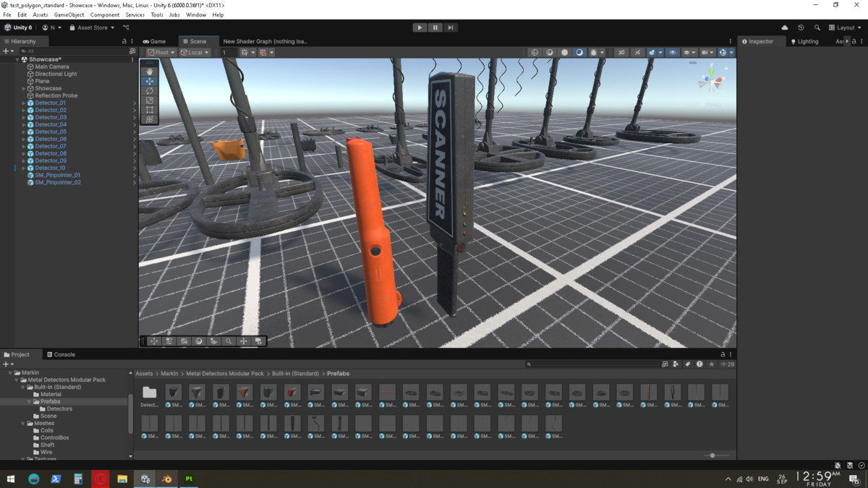
Task: Toggle scene visibility eye icon
Action: coord(673,52)
